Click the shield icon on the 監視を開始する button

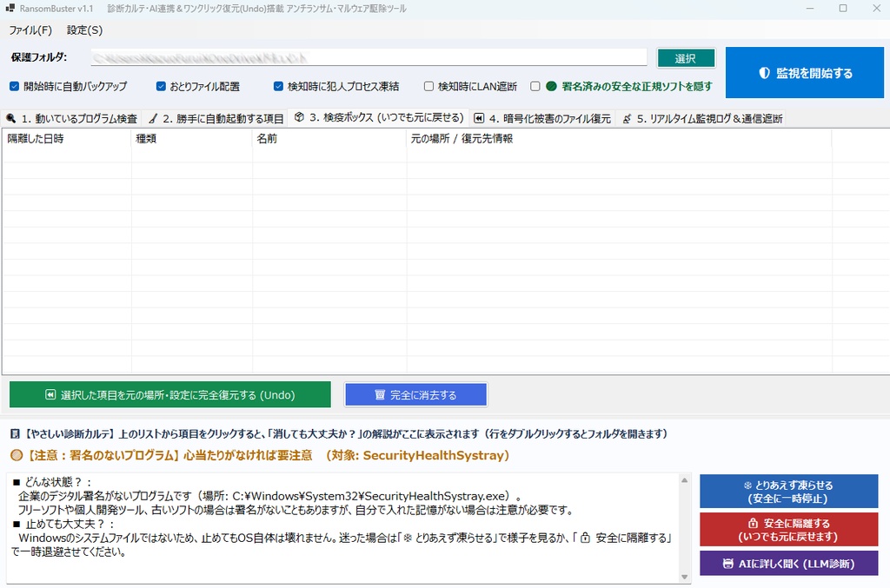(764, 73)
